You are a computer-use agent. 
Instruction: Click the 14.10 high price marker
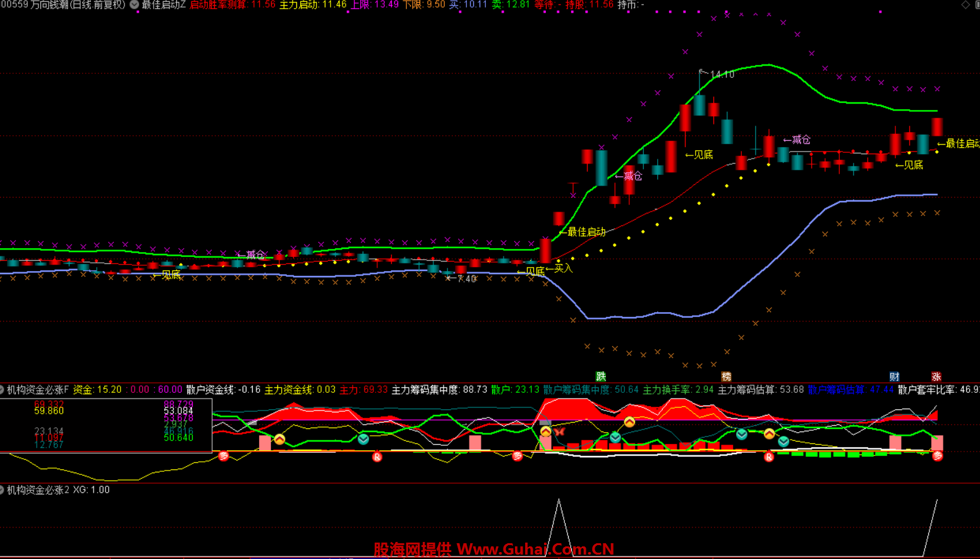(x=722, y=75)
